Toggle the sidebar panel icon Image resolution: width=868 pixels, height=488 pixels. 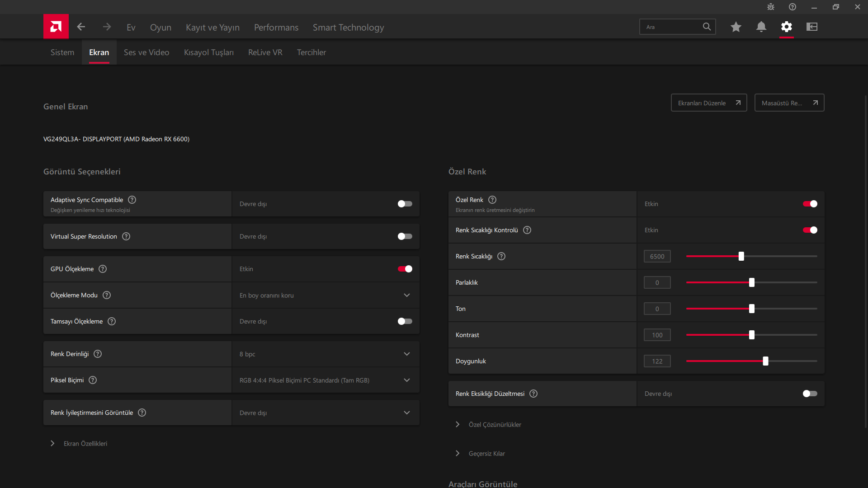(x=812, y=27)
